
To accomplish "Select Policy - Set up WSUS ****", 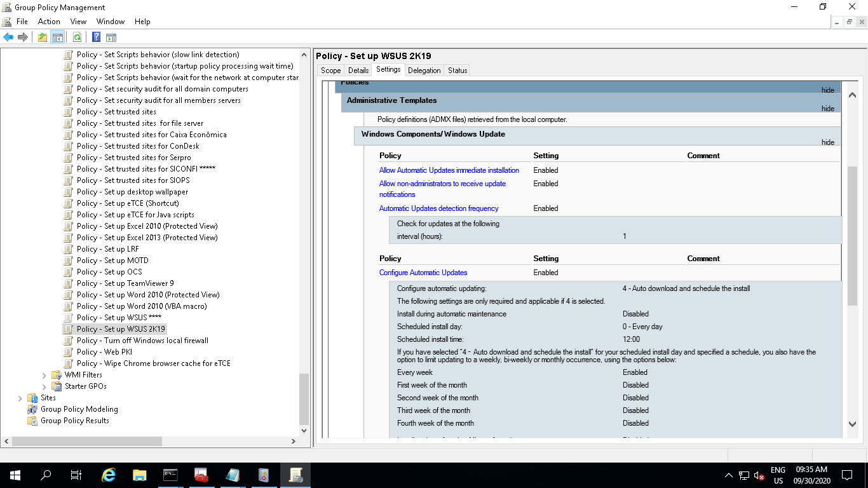I will 119,318.
